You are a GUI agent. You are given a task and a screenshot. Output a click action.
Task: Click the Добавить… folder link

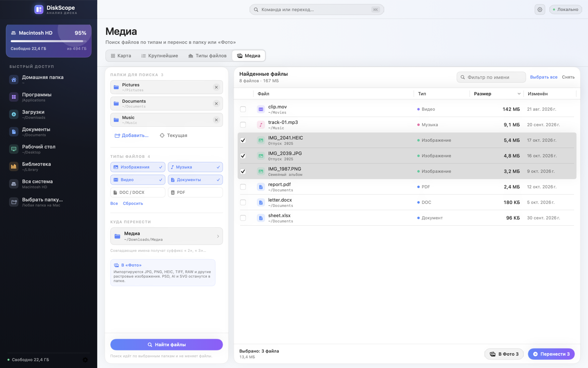(131, 135)
